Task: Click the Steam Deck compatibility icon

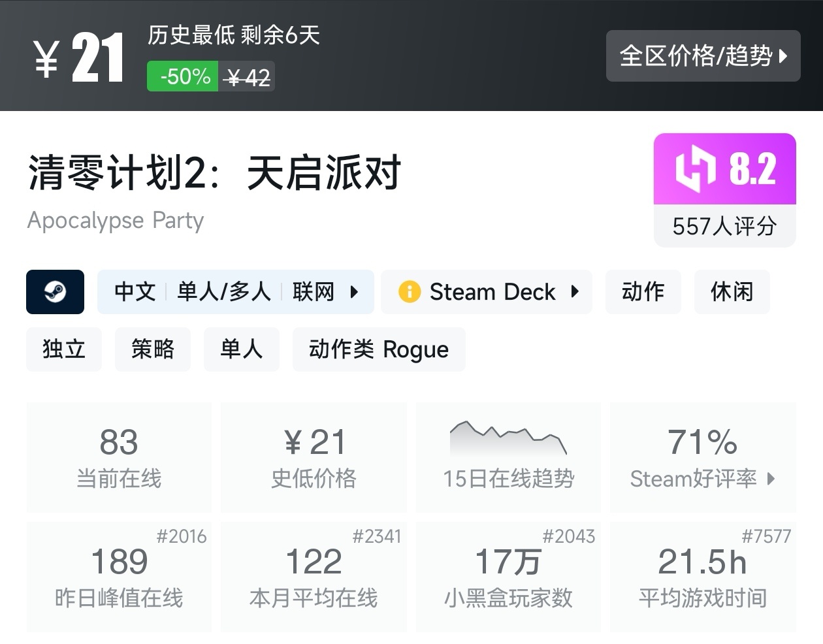Action: 410,292
